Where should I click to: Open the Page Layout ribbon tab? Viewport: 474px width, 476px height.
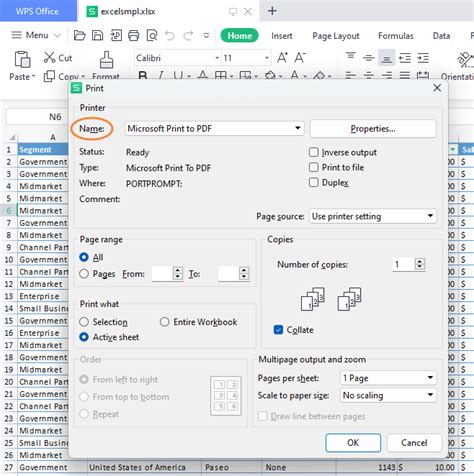pyautogui.click(x=336, y=36)
